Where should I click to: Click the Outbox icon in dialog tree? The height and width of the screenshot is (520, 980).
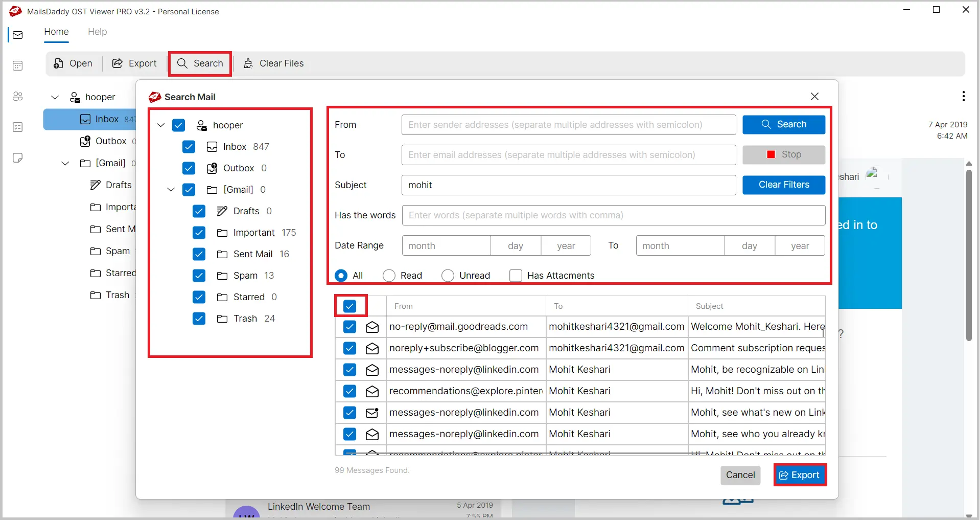tap(212, 168)
